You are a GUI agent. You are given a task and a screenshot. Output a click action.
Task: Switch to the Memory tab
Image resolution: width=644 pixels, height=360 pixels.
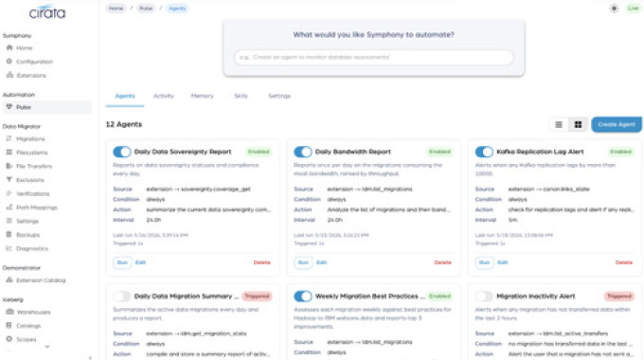click(202, 96)
